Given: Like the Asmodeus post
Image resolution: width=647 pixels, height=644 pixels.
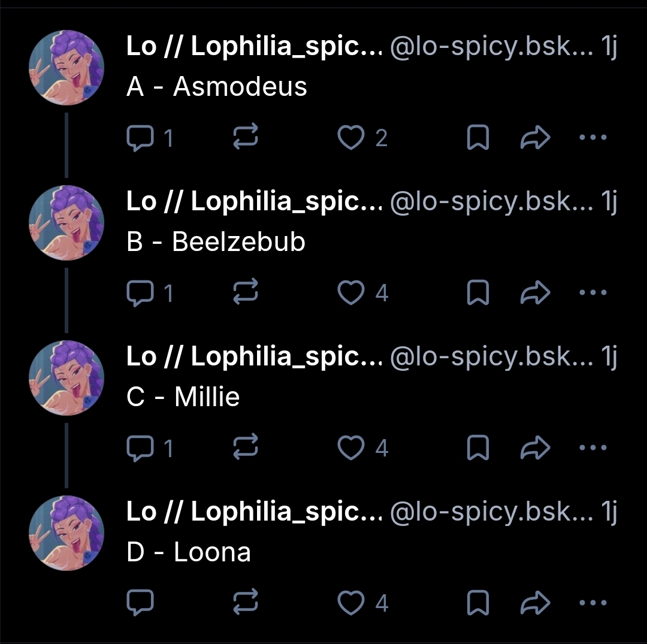Looking at the screenshot, I should point(351,138).
